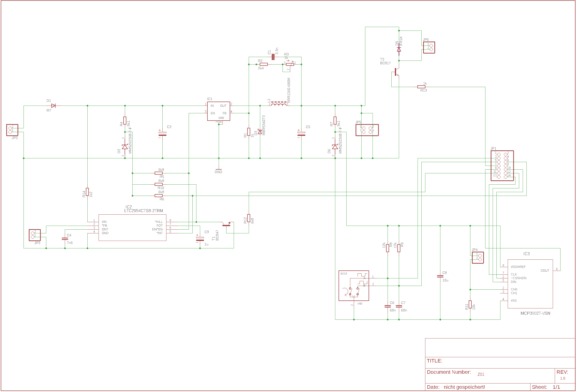
Task: Click the Document Number Z01 text
Action: (481, 374)
